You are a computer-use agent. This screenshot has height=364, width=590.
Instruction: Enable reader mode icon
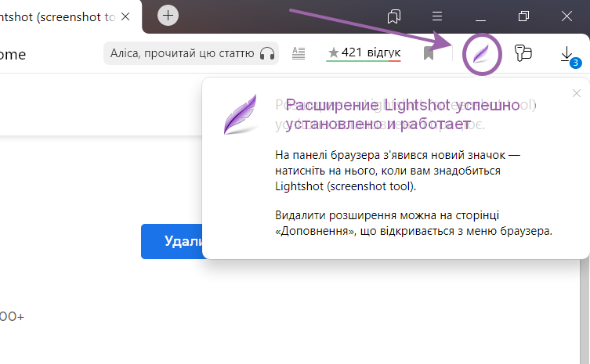point(299,53)
